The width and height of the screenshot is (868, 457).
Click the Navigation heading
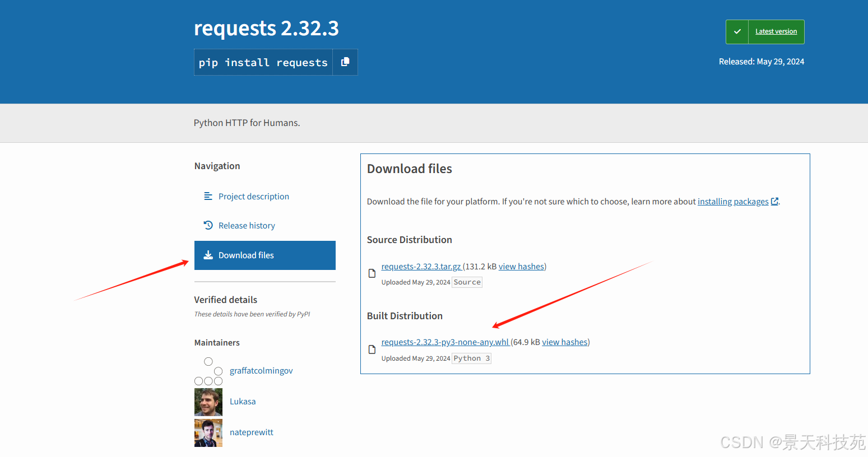[x=217, y=166]
